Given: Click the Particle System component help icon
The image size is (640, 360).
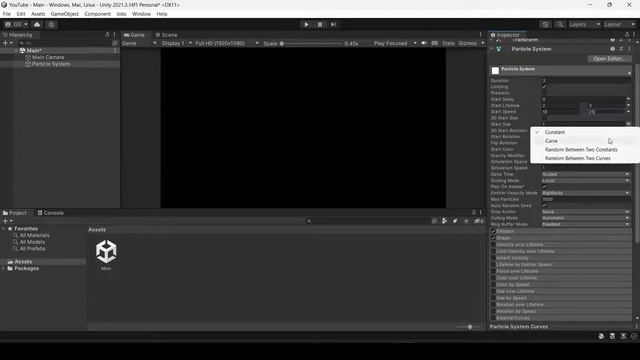Looking at the screenshot, I should coord(613,49).
